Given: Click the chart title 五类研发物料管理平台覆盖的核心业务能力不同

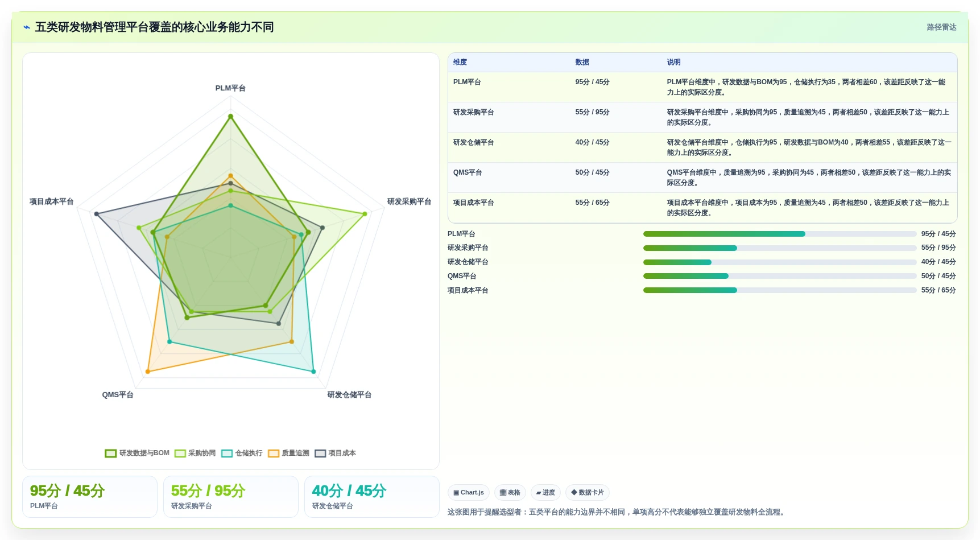Looking at the screenshot, I should [154, 27].
